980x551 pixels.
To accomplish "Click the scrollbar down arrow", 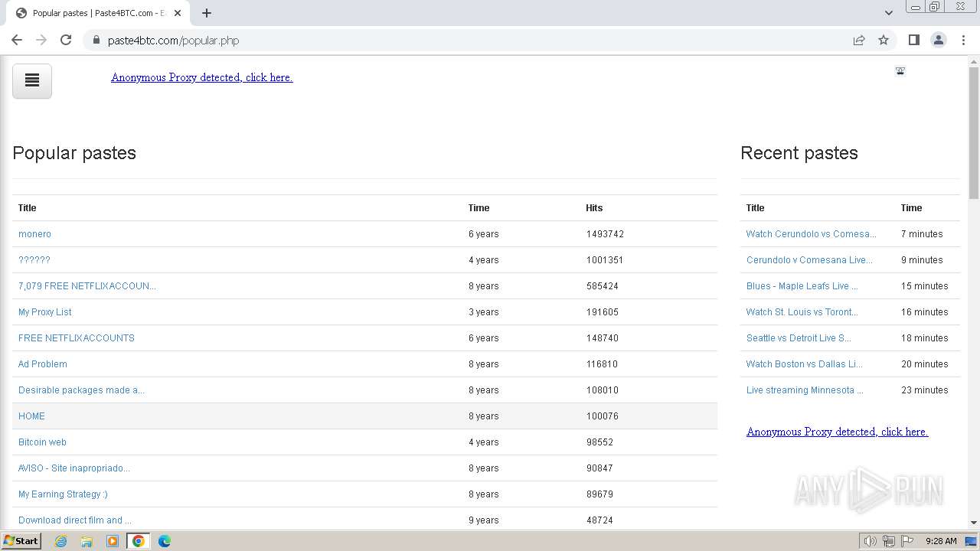I will (x=974, y=523).
